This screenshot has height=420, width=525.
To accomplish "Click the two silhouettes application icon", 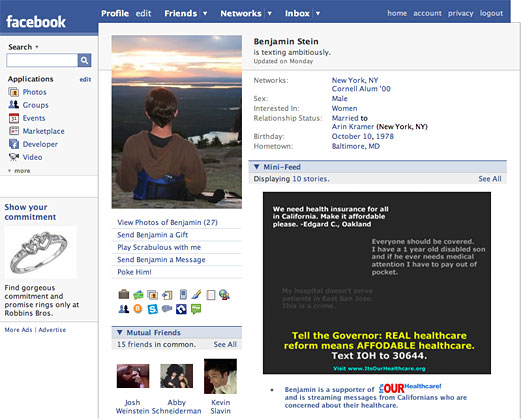I will pos(124,309).
